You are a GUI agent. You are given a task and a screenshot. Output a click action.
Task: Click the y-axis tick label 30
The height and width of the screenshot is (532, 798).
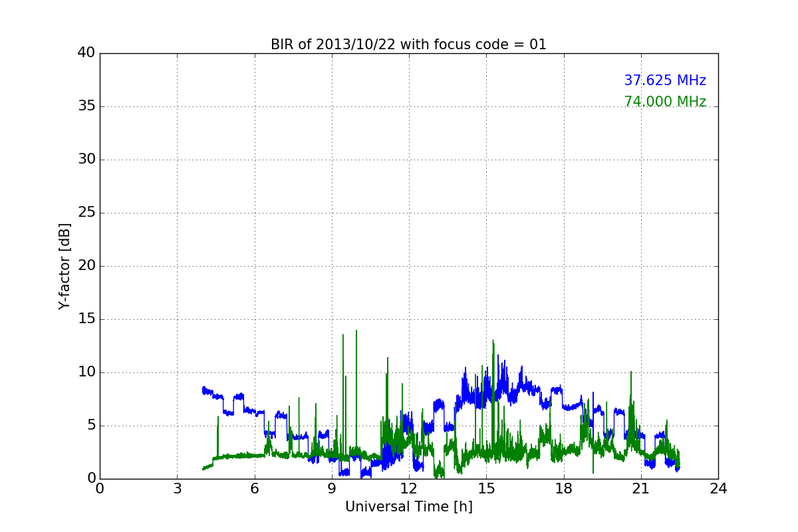[x=86, y=160]
